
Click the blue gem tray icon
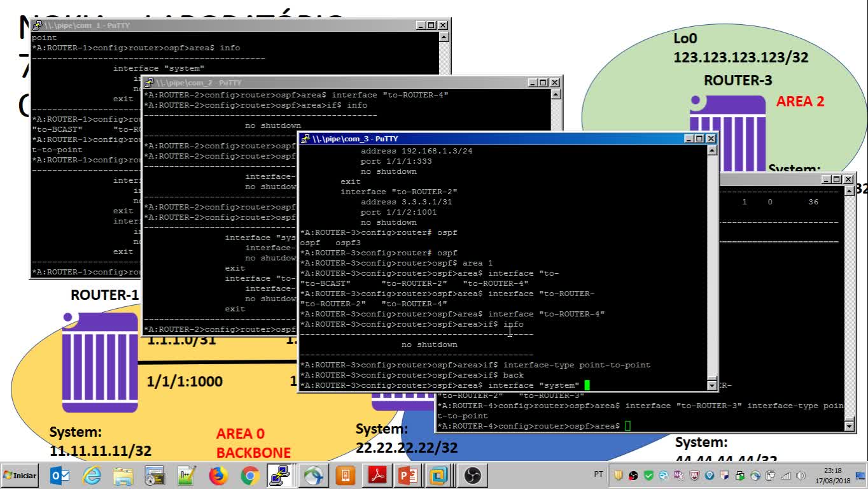710,475
